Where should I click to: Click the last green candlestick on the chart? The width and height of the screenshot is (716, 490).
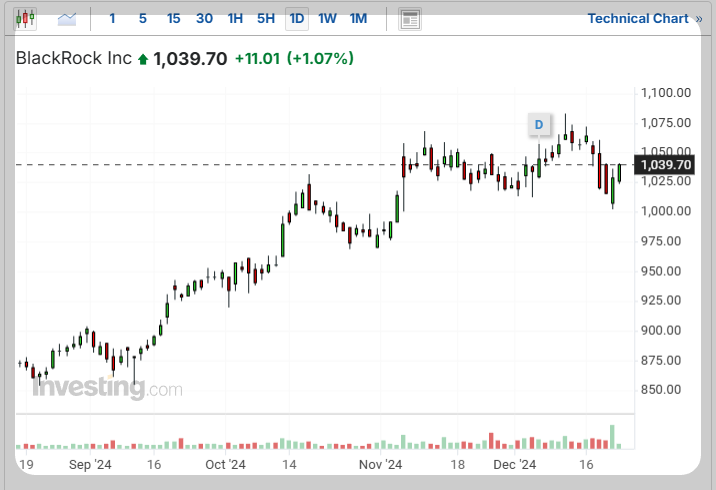[x=619, y=173]
